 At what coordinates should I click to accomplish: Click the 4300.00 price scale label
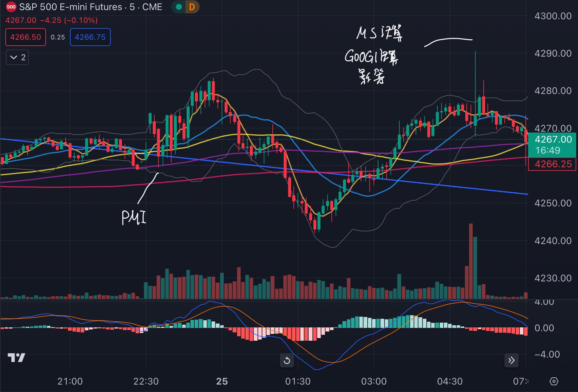(x=553, y=16)
